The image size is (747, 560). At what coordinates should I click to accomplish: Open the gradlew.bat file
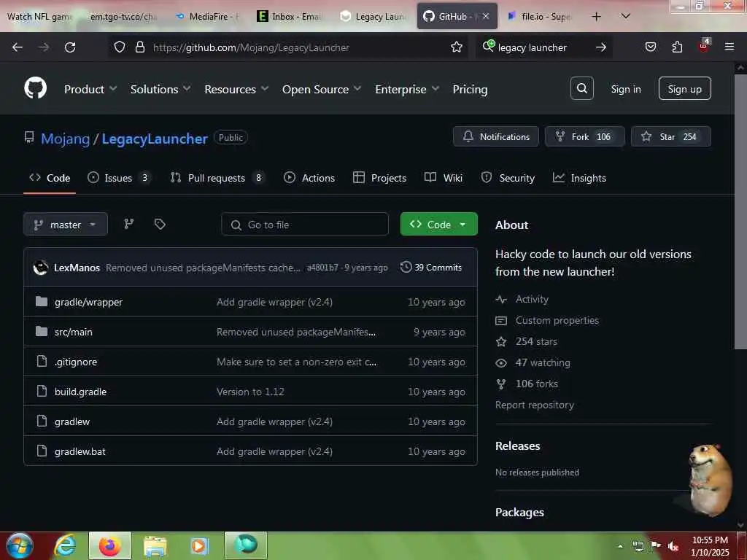click(80, 451)
